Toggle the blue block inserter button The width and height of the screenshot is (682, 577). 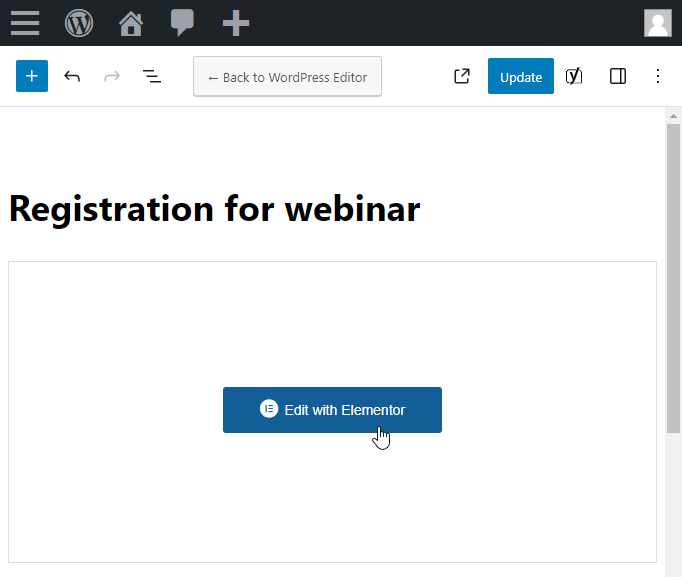pos(32,76)
